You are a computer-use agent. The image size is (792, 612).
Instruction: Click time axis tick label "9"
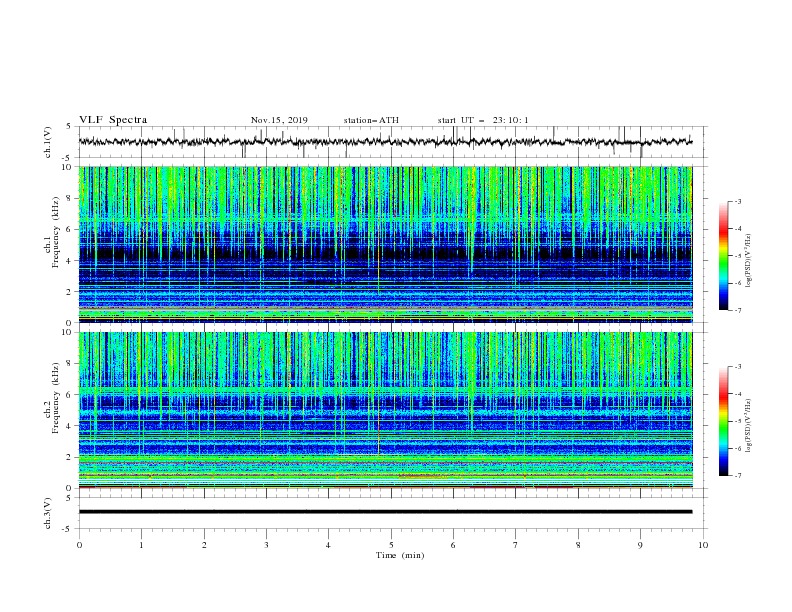(x=640, y=545)
